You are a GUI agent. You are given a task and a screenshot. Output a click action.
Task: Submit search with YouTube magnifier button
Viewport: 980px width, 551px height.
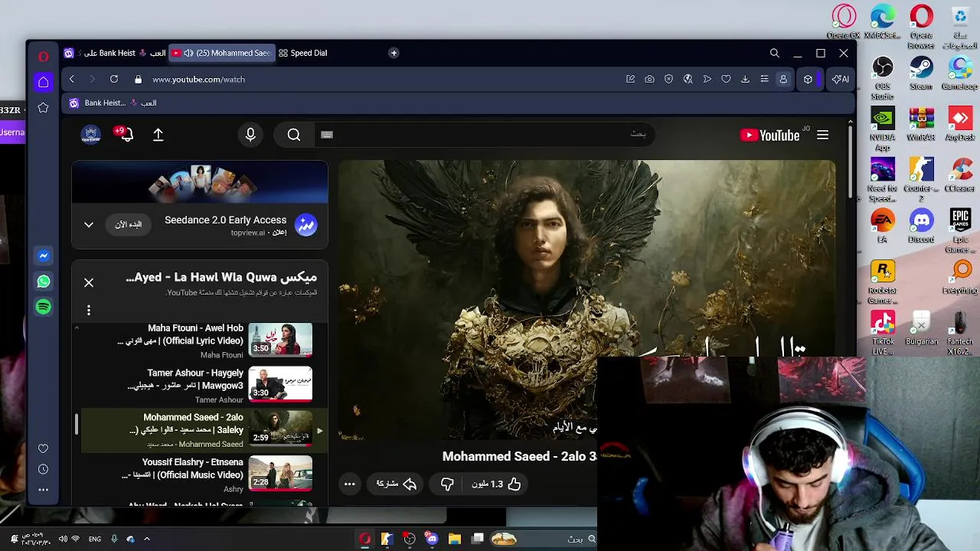(294, 135)
